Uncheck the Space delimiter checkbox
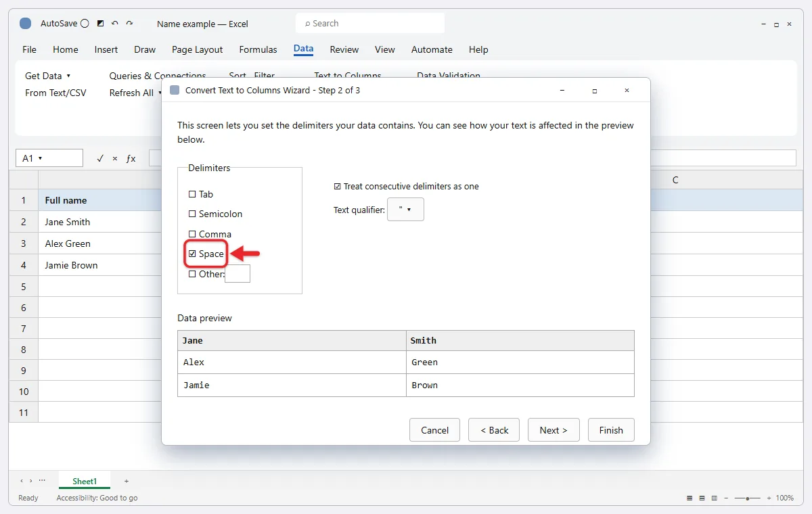The image size is (812, 514). [x=192, y=254]
